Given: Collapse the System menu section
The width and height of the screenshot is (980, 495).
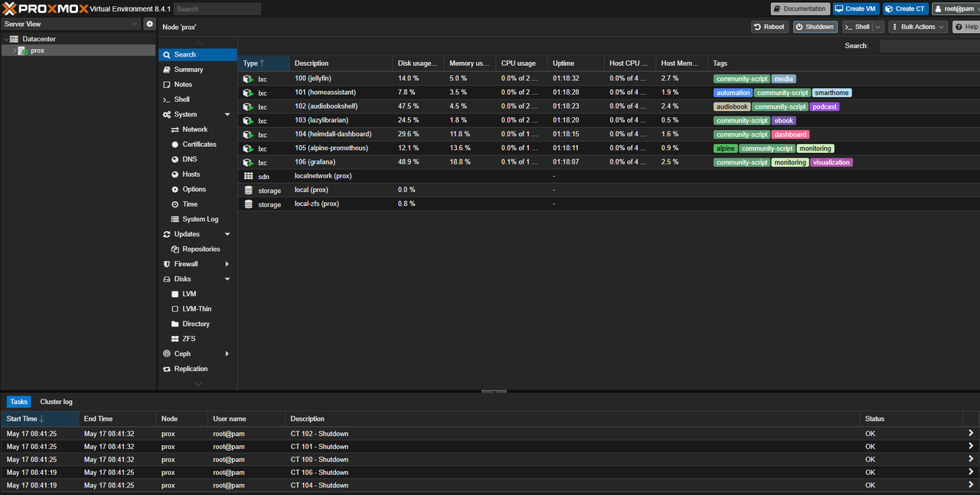Looking at the screenshot, I should [227, 115].
